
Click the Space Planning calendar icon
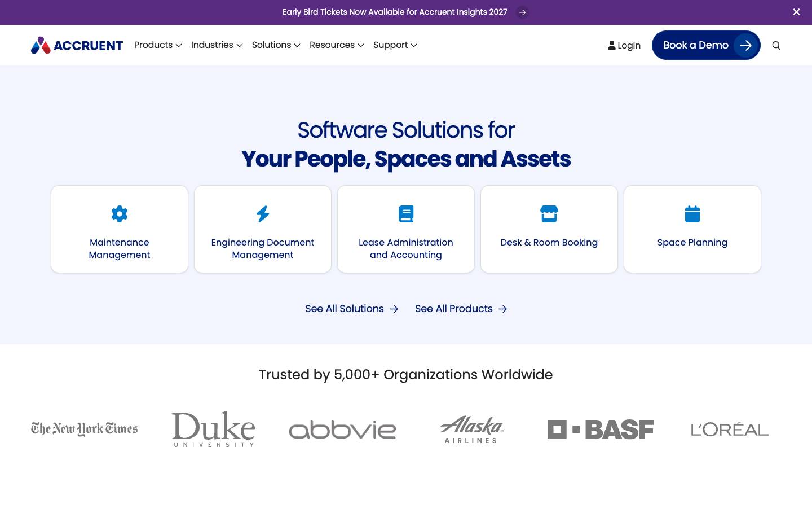click(692, 214)
